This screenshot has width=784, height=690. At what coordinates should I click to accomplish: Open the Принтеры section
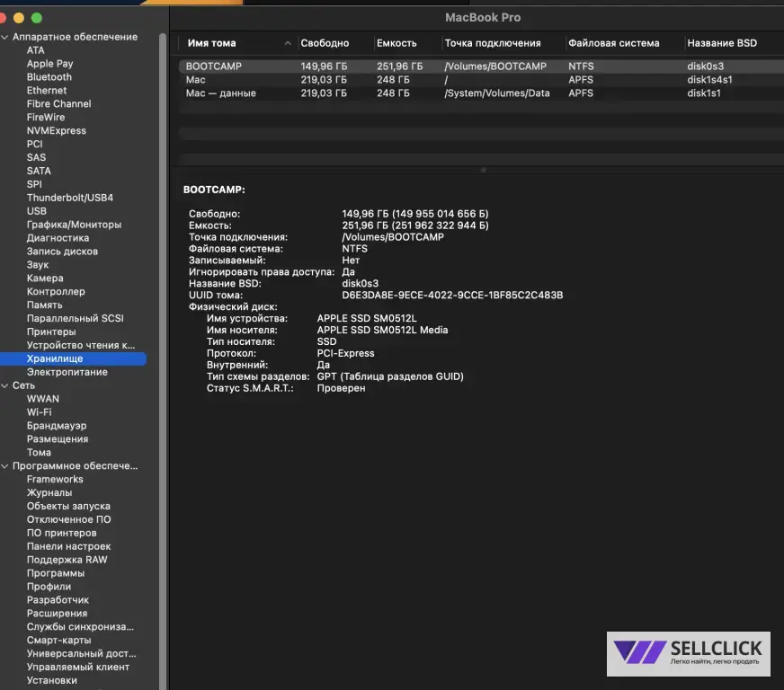pyautogui.click(x=51, y=332)
